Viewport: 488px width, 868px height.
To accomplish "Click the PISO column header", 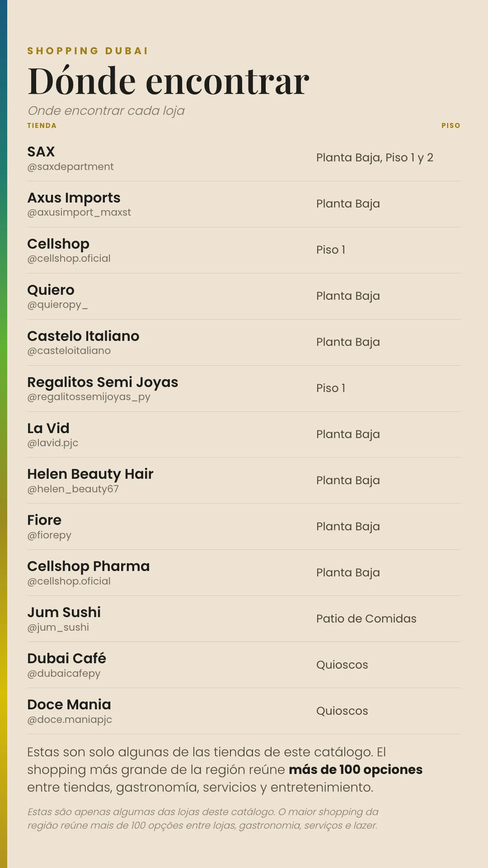I will click(x=451, y=126).
